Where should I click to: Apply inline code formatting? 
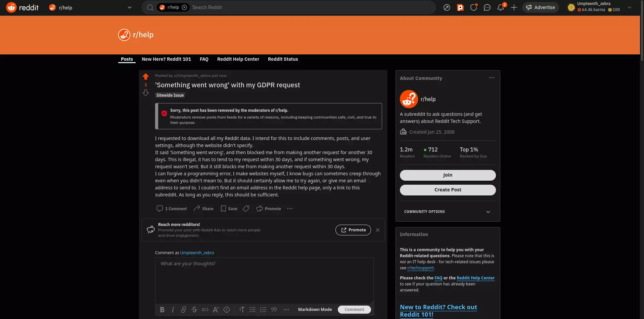pos(205,310)
